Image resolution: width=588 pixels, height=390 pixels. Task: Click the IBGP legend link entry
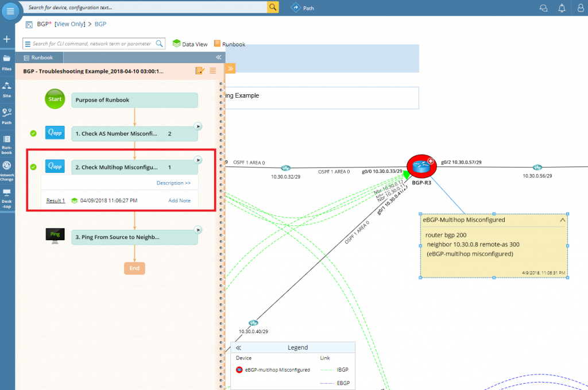335,370
